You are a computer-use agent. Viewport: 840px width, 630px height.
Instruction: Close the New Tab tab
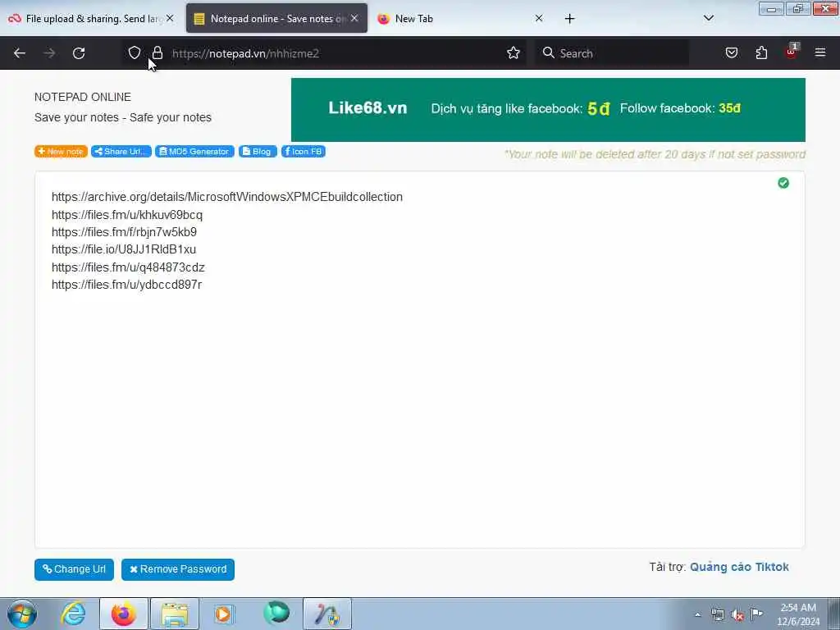coord(539,18)
